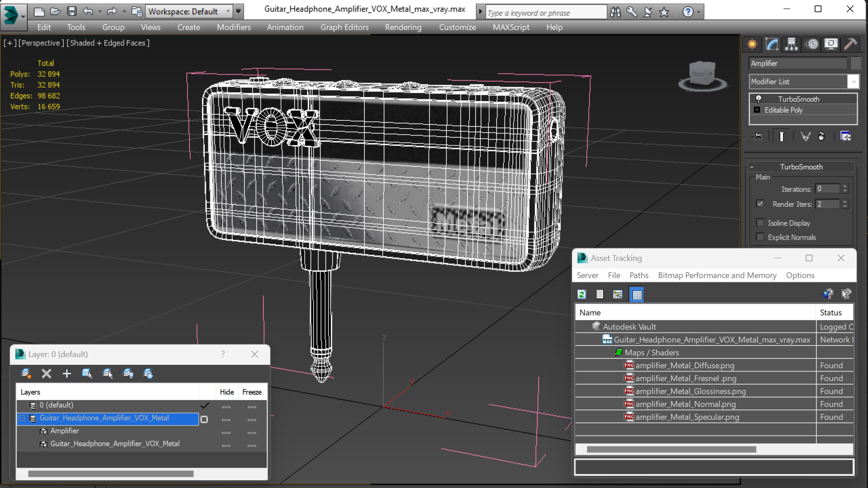Image resolution: width=868 pixels, height=488 pixels.
Task: Increase Iterations spinner value
Action: click(845, 186)
